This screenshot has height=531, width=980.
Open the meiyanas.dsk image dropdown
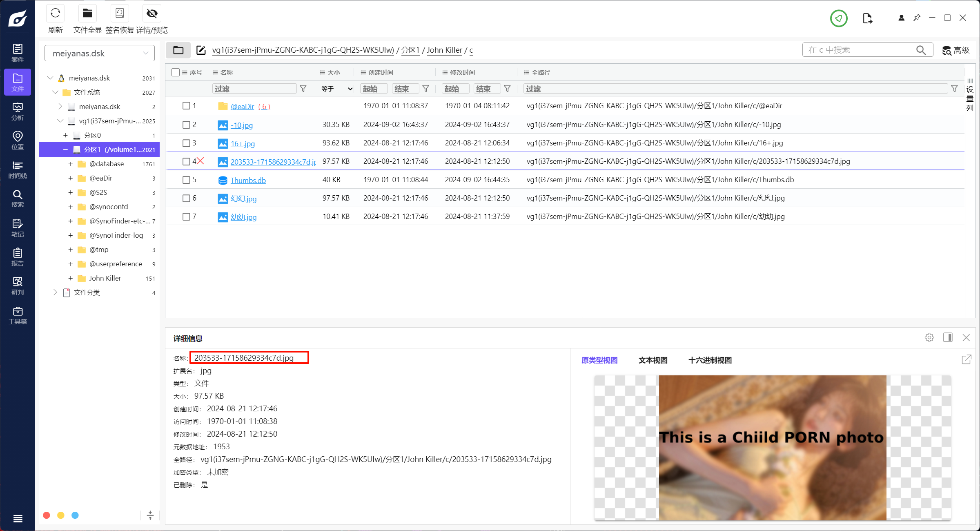[x=99, y=53]
